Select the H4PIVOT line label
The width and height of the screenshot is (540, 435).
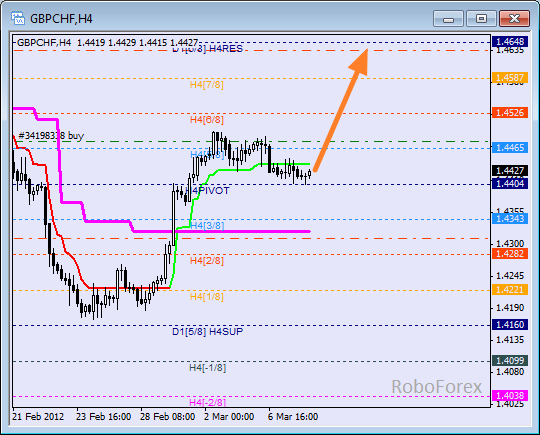pyautogui.click(x=207, y=191)
